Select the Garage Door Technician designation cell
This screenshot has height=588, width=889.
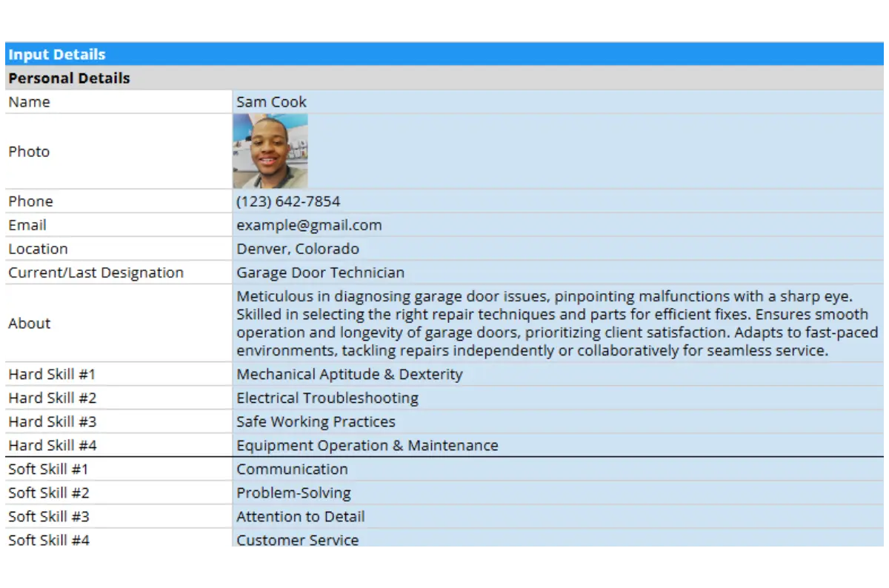pos(320,273)
